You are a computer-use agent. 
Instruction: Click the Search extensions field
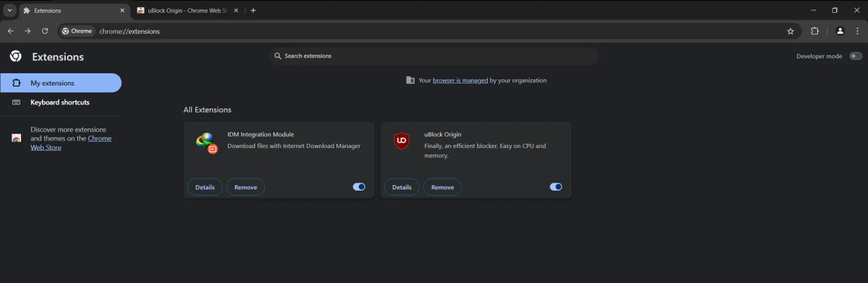tap(433, 56)
